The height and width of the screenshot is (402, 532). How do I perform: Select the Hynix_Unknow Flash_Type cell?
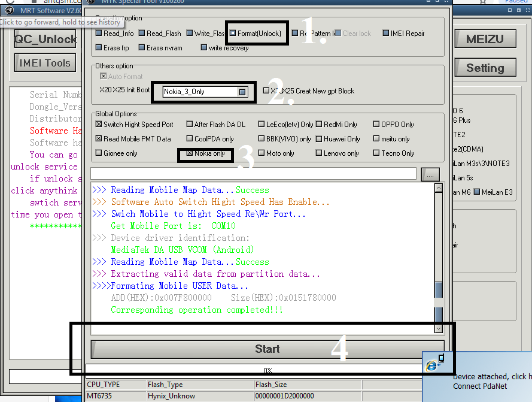[x=200, y=396]
